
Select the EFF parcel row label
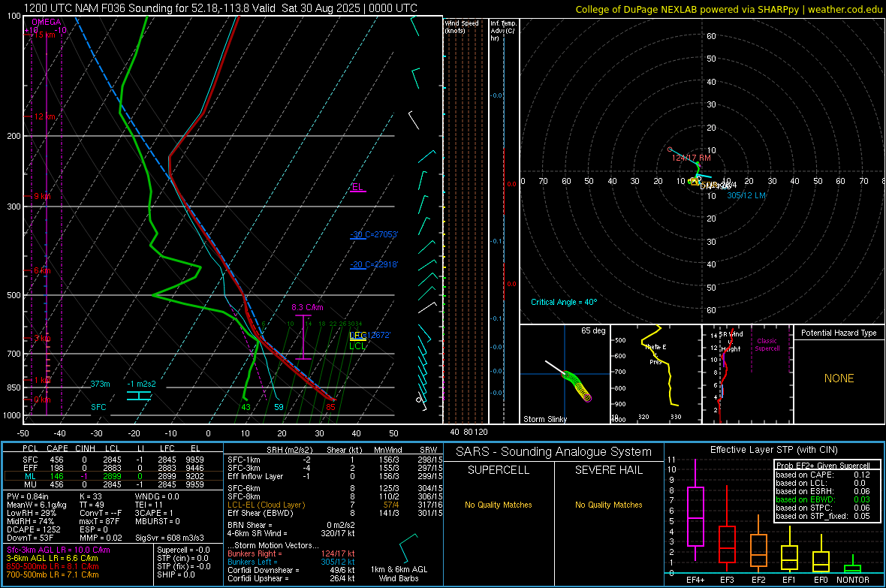point(30,468)
